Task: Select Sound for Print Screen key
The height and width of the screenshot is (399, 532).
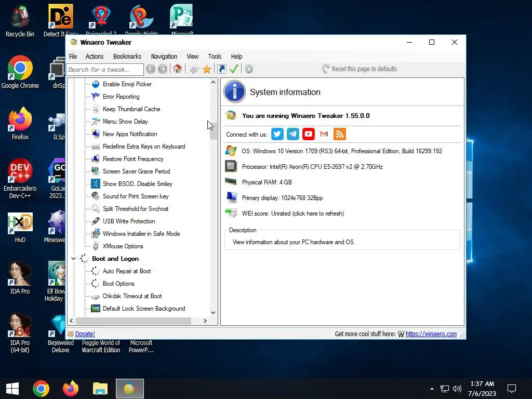Action: 136,196
